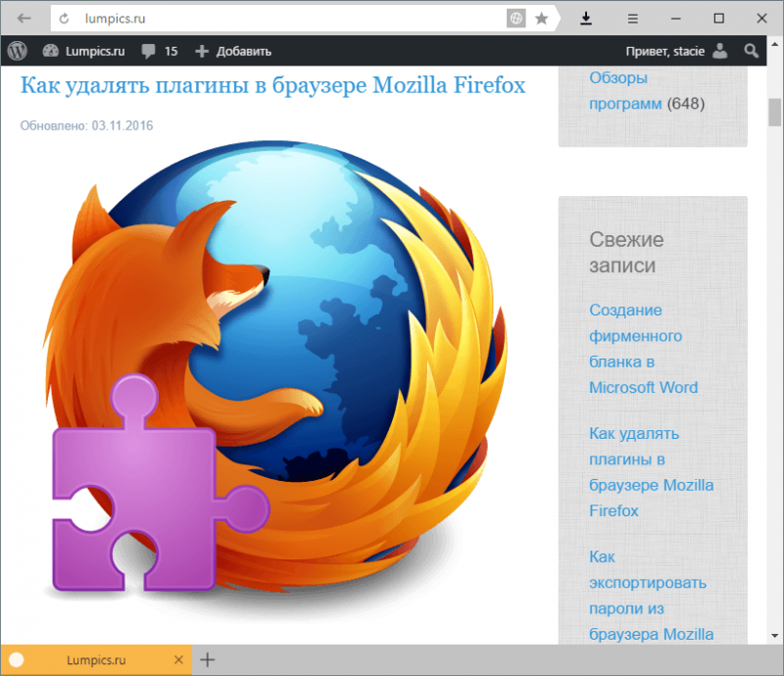Image resolution: width=784 pixels, height=676 pixels.
Task: Open the downloads arrow icon
Action: 586,19
